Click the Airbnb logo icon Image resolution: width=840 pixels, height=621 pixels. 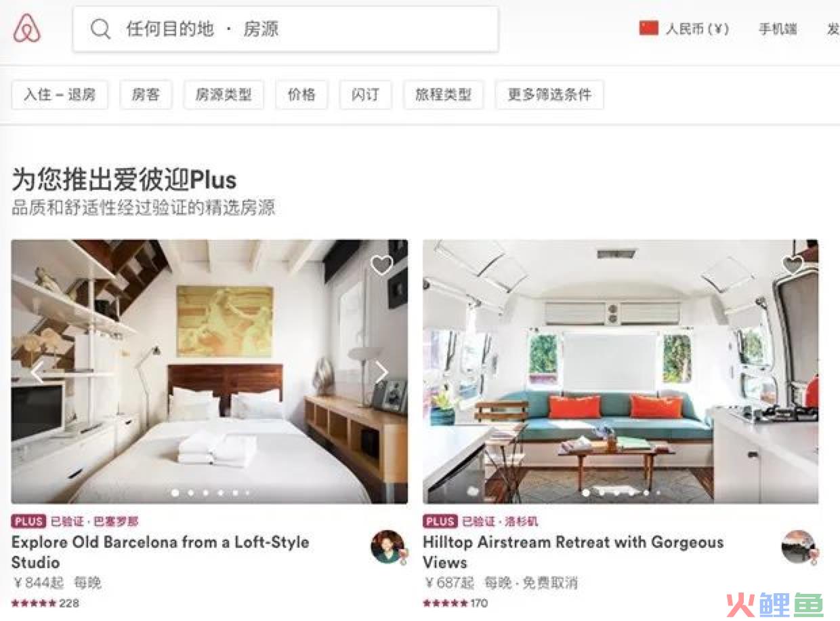click(x=27, y=28)
